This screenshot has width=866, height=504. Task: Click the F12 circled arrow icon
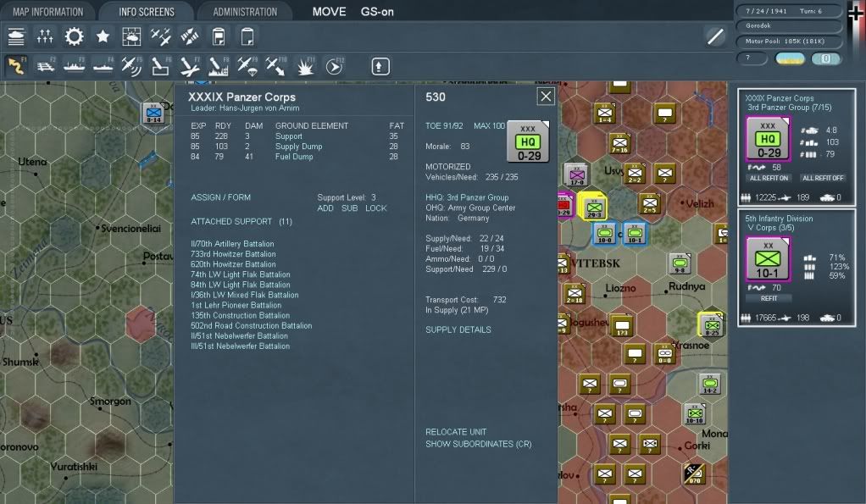[x=334, y=66]
